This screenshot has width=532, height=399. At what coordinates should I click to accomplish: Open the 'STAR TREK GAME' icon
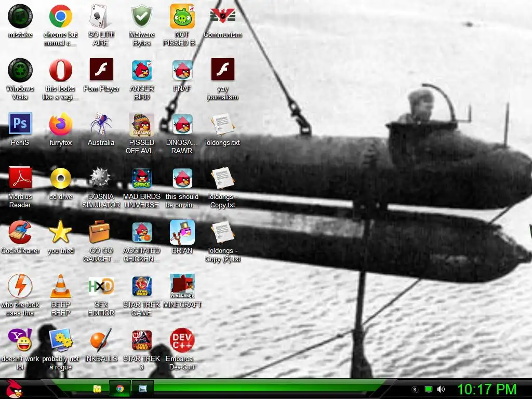pyautogui.click(x=142, y=286)
